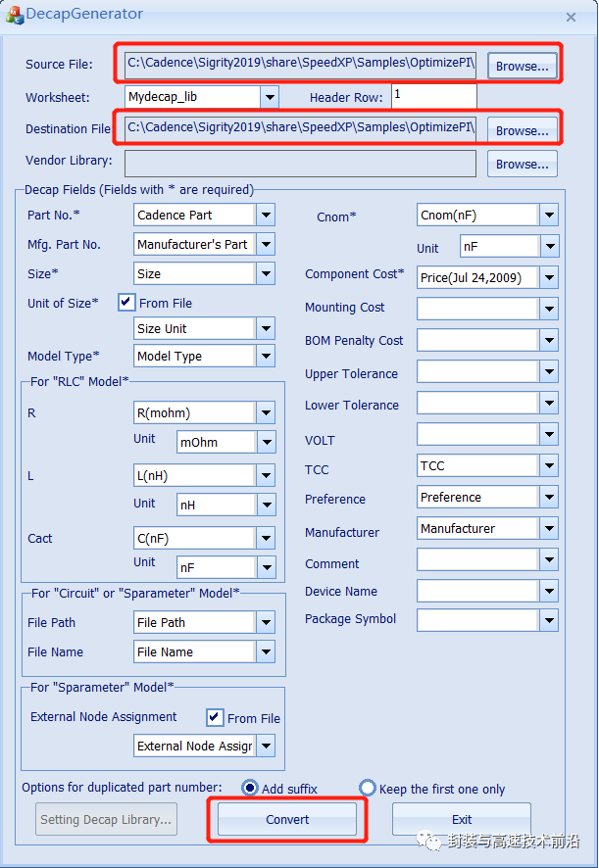Open the BOM Penalty Cost dropdown
599x868 pixels.
pyautogui.click(x=549, y=340)
